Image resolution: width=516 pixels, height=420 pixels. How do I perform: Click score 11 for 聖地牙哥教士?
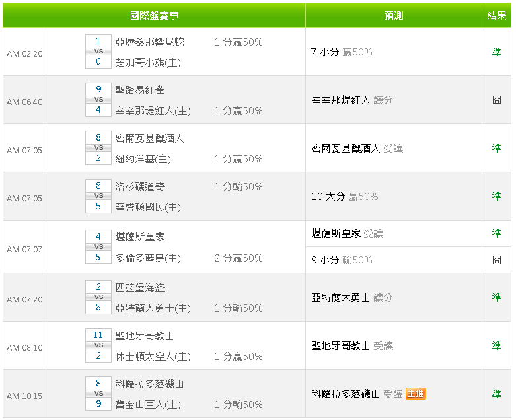[x=98, y=335]
